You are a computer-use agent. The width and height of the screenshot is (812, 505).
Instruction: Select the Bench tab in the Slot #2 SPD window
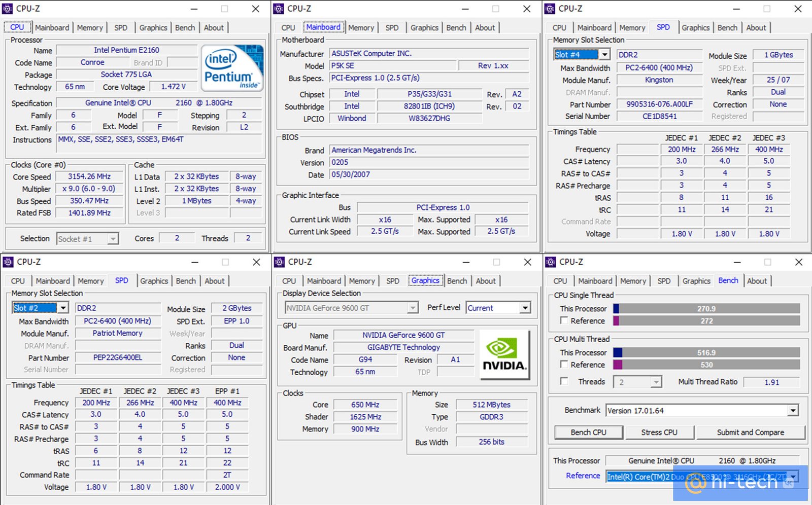click(186, 281)
